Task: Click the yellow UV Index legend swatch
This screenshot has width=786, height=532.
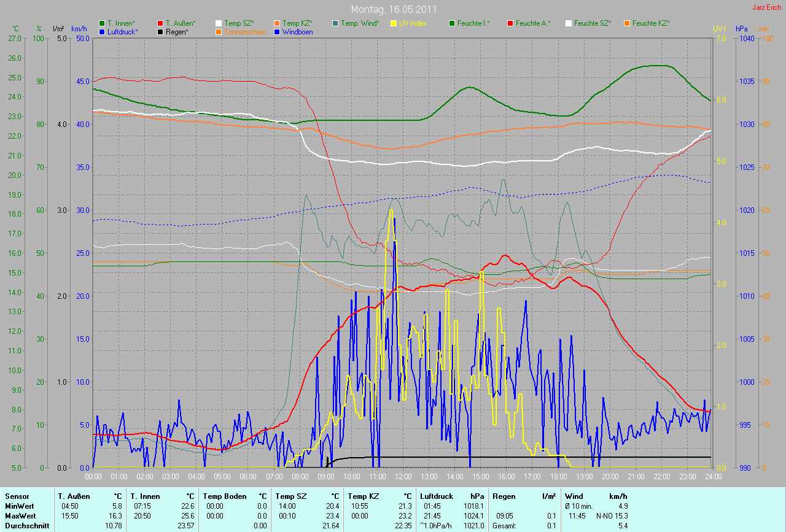Action: [394, 23]
